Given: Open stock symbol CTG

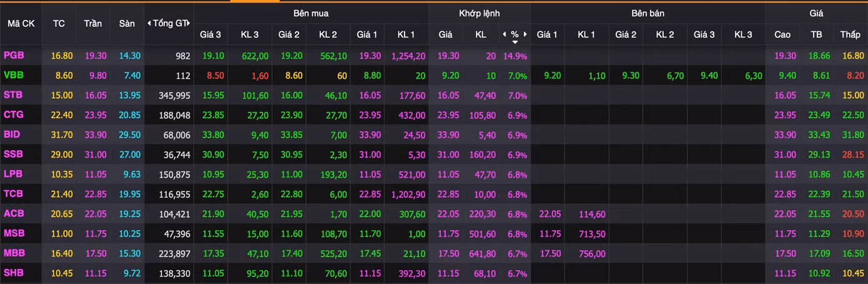Looking at the screenshot, I should click(14, 115).
